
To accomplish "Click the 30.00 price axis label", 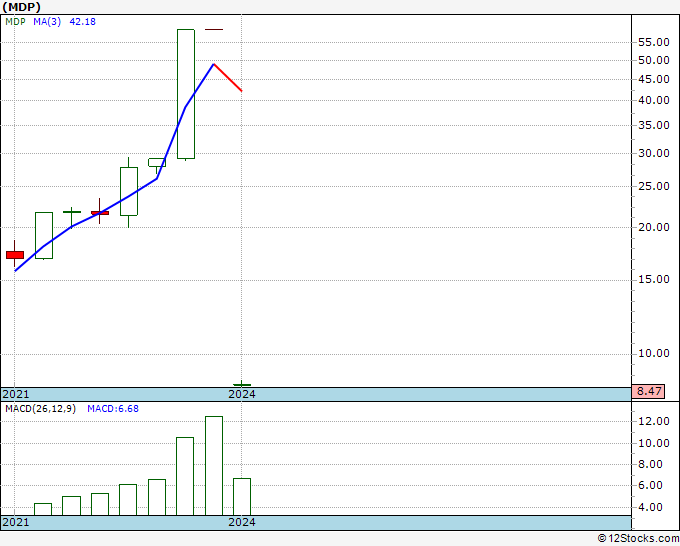I will pos(654,153).
